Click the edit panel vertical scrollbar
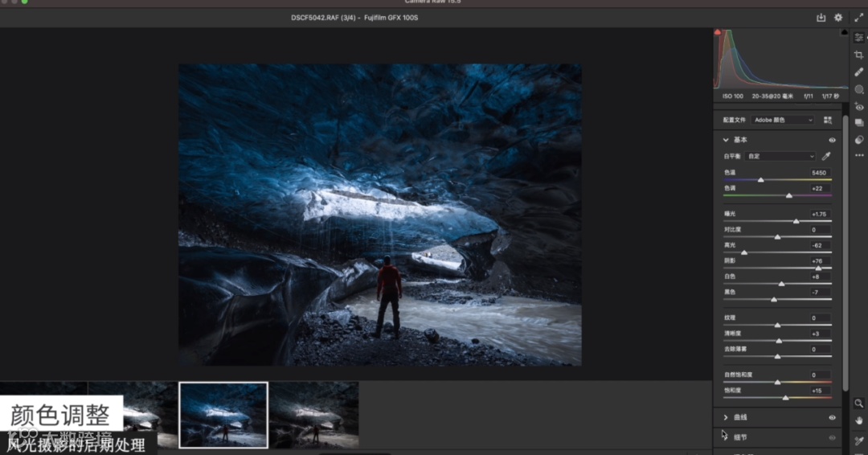868x455 pixels. click(845, 252)
